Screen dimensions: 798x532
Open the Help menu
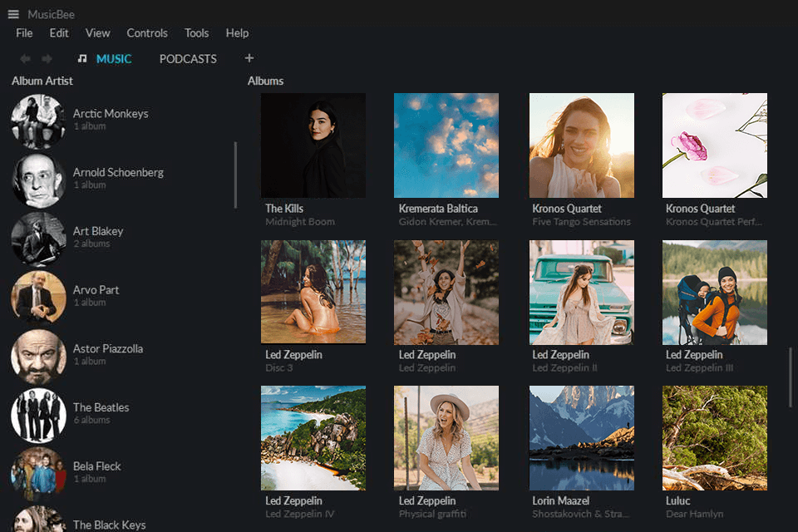tap(237, 33)
